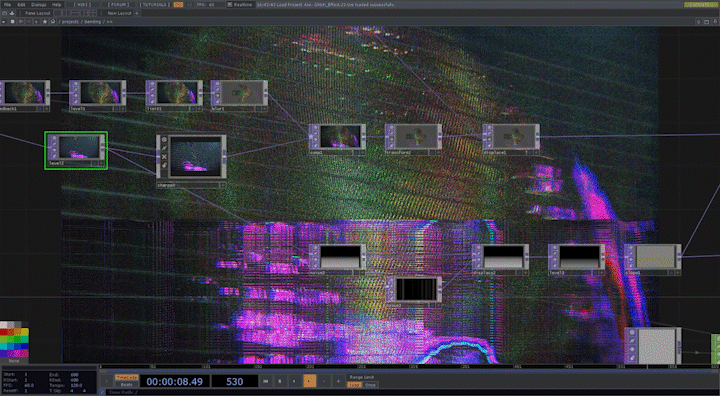Toggle display flag on level1 node
The width and height of the screenshot is (720, 396).
point(117,109)
